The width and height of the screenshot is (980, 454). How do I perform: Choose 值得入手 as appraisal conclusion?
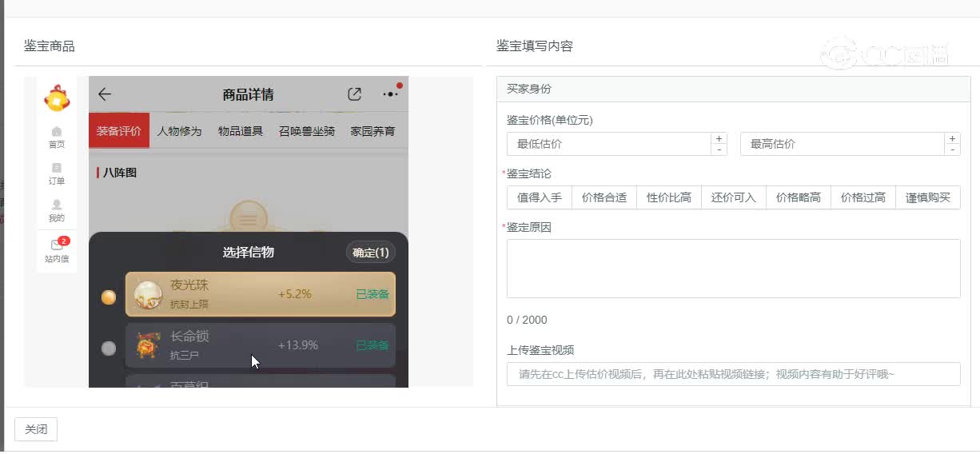point(540,197)
